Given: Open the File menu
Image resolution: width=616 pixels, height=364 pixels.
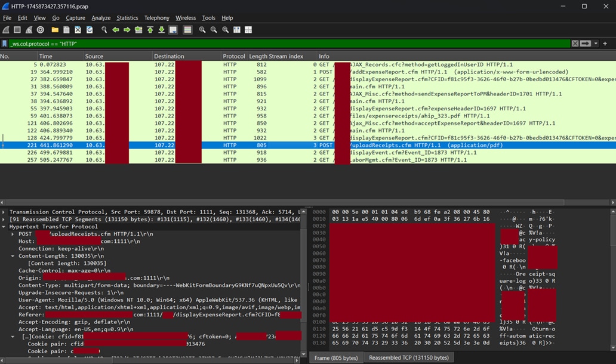Looking at the screenshot, I should (x=7, y=18).
